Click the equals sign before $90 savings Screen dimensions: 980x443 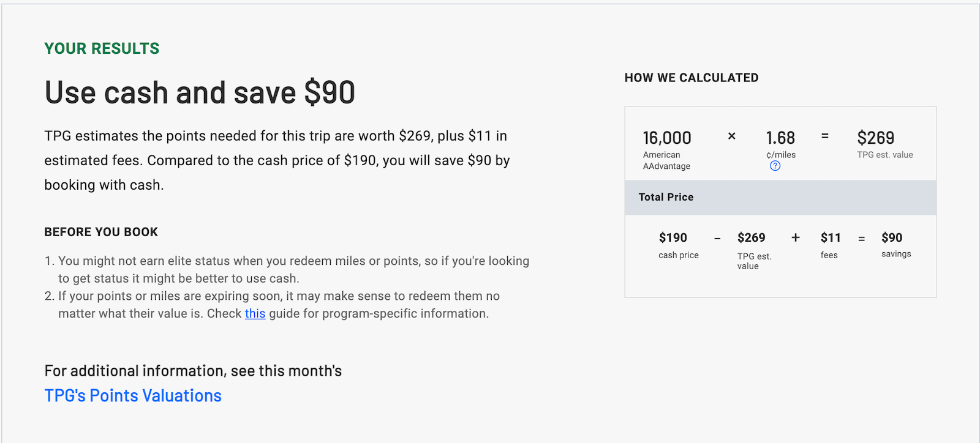861,239
